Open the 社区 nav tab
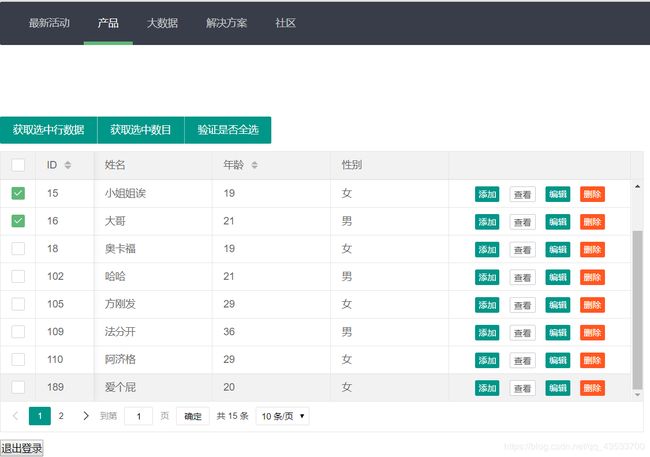This screenshot has height=457, width=650. [x=285, y=23]
